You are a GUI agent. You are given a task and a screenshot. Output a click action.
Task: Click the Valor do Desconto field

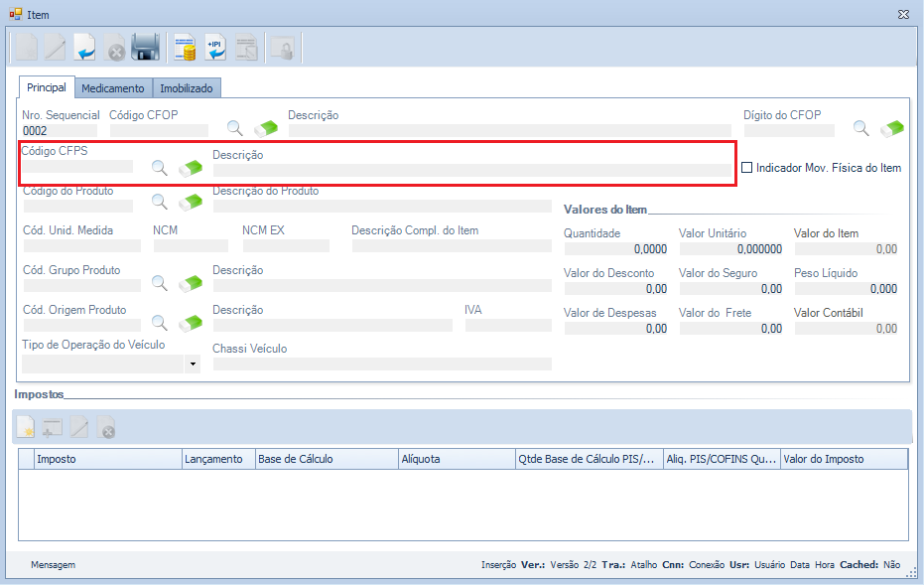click(616, 288)
